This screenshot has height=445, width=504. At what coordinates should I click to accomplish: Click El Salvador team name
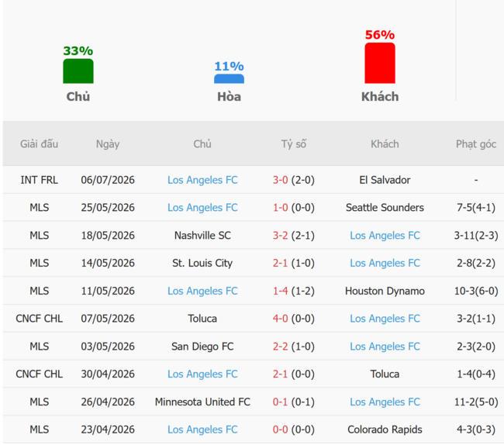point(385,180)
